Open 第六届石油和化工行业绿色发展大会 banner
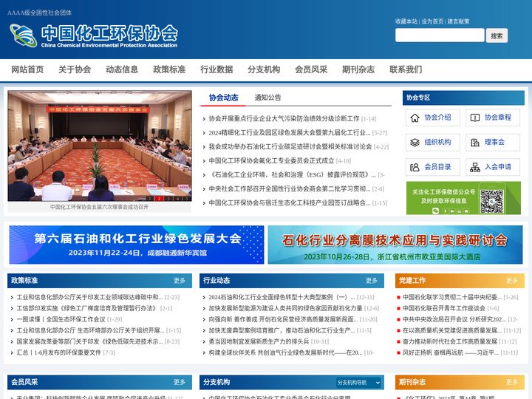Viewport: 532px width, 399px height. tap(137, 245)
